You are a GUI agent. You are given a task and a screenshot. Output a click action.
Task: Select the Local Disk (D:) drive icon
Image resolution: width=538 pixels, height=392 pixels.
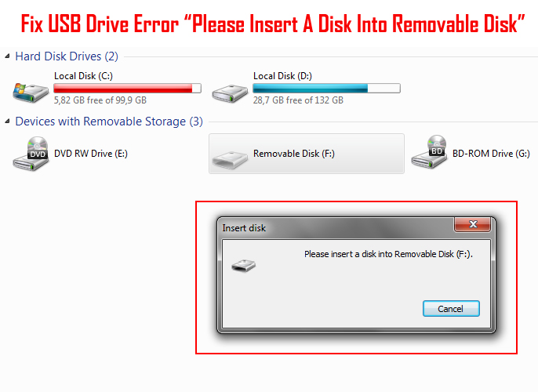pos(230,93)
